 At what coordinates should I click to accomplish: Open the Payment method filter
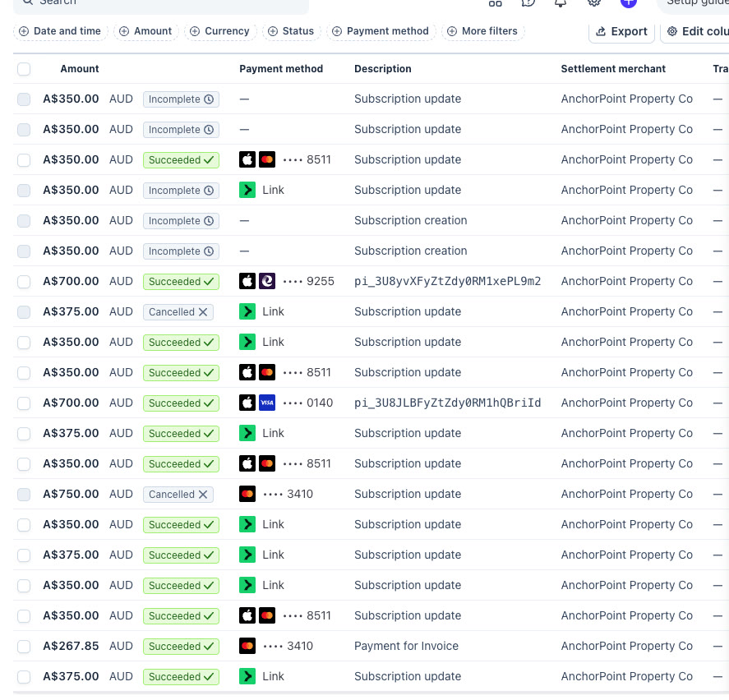(381, 31)
